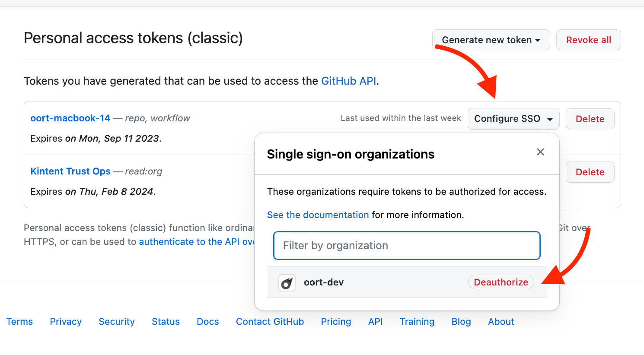This screenshot has height=355, width=644.
Task: Open the See the documentation link
Action: (318, 215)
